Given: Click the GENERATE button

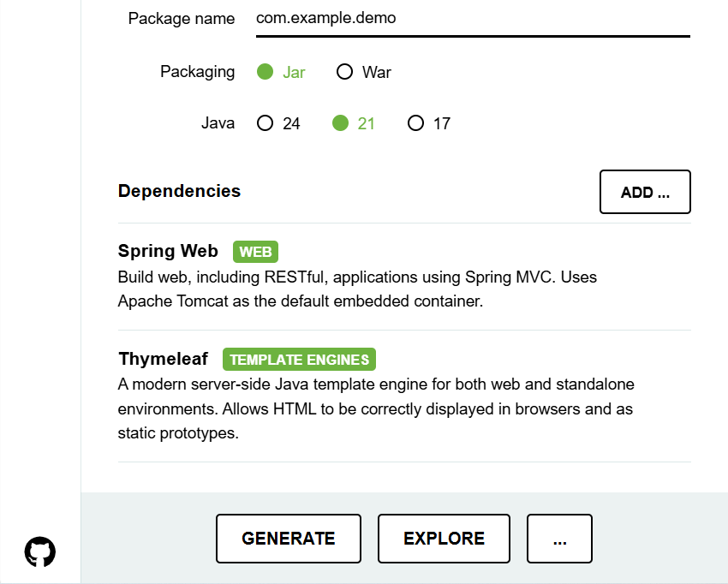Looking at the screenshot, I should click(289, 539).
